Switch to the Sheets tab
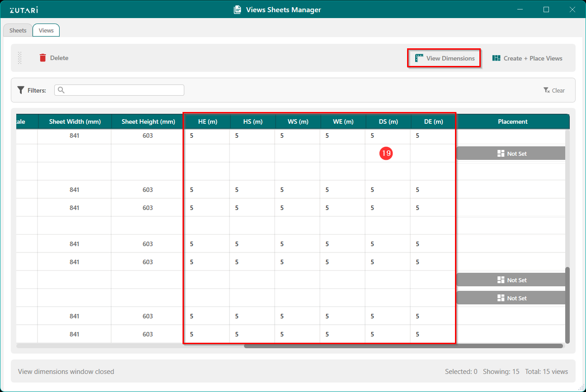The height and width of the screenshot is (392, 586). click(x=18, y=30)
